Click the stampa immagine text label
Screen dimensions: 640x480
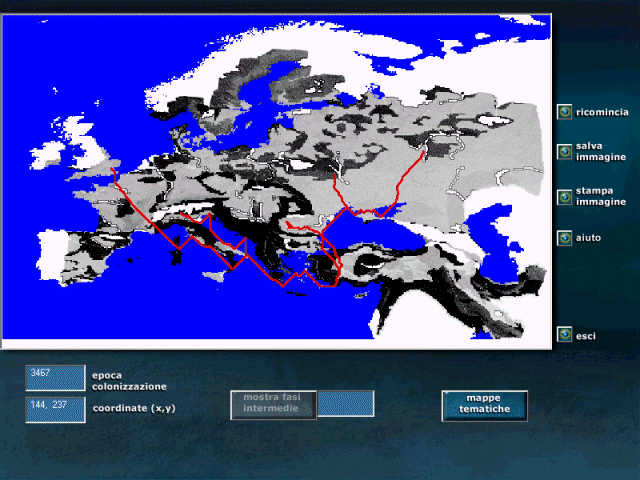pos(601,195)
